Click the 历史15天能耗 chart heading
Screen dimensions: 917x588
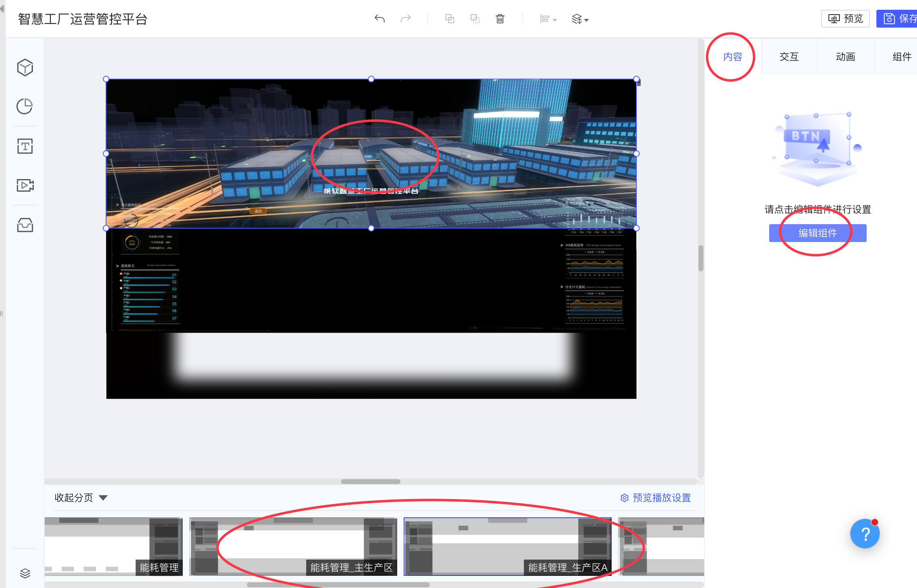coord(575,287)
